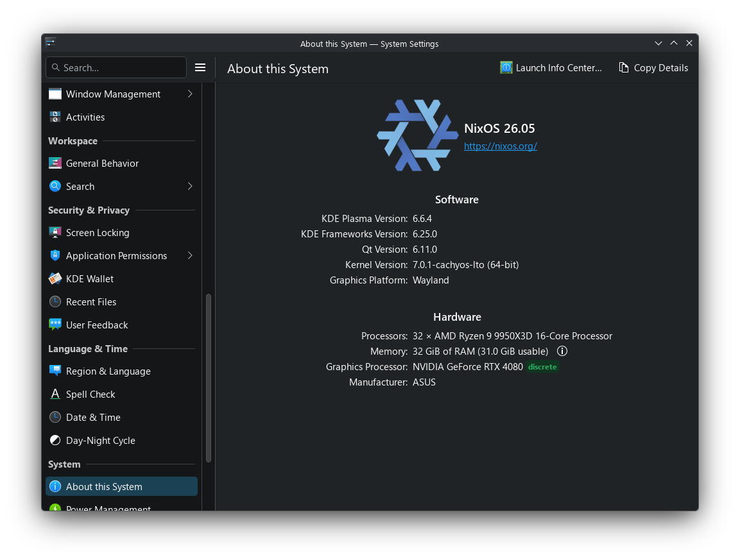Click Launch Info Center button text
This screenshot has height=560, width=740.
559,68
